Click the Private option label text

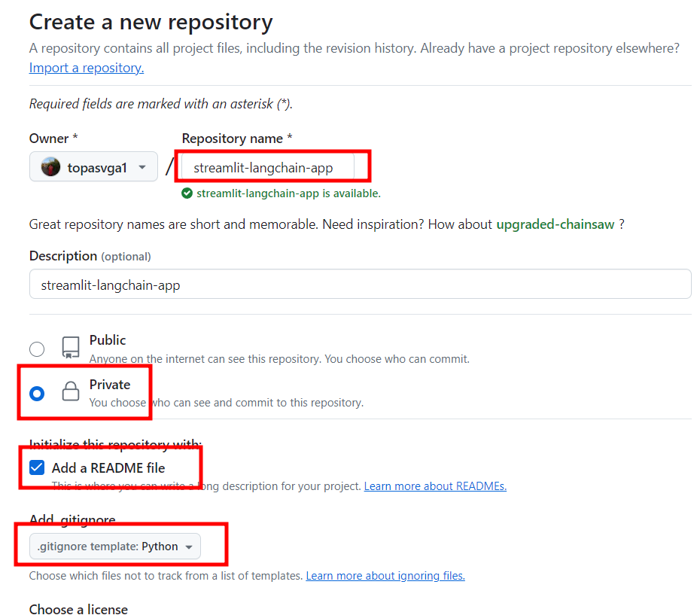110,385
